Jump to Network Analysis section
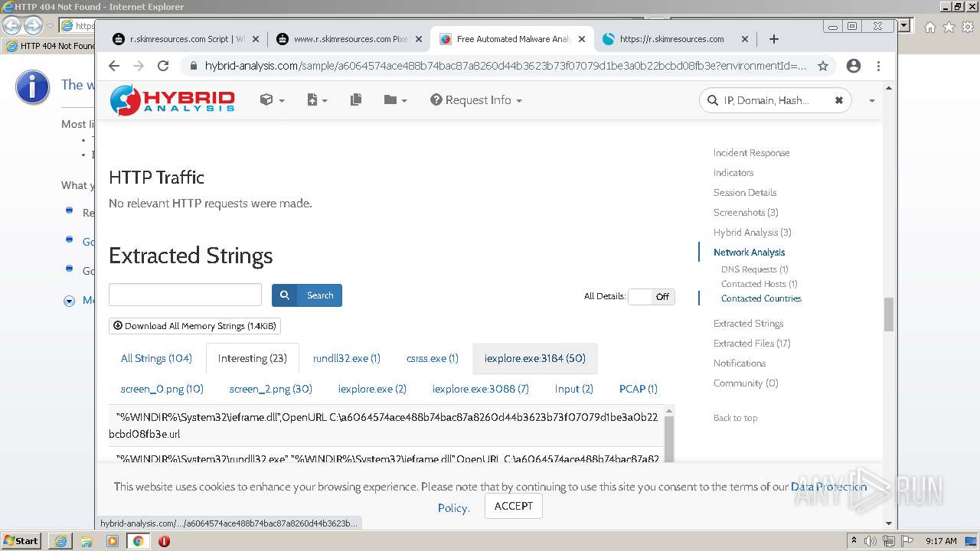This screenshot has width=980, height=551. tap(749, 253)
